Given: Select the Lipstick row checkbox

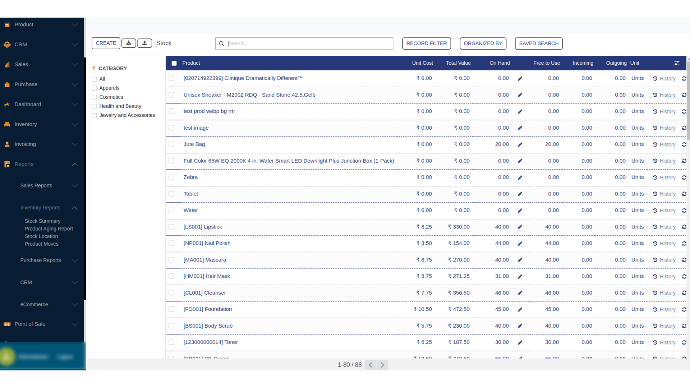Looking at the screenshot, I should coord(171,227).
